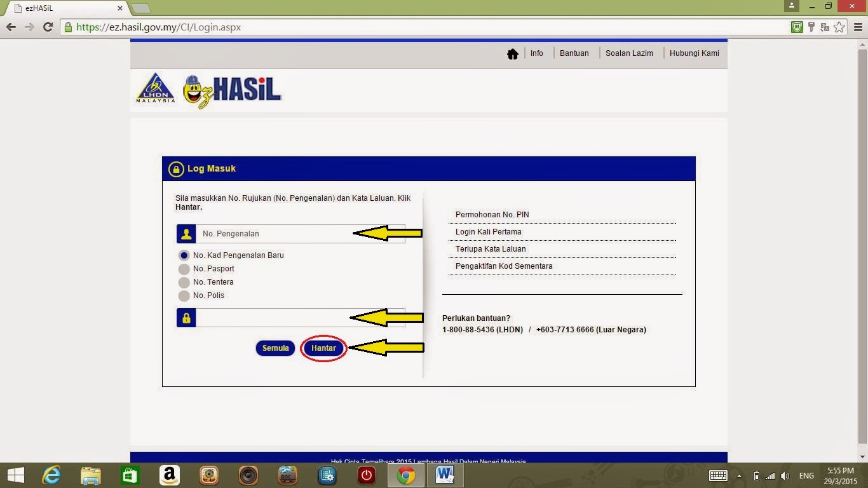Open the Hubungi Kami menu item
The height and width of the screenshot is (488, 868).
coord(695,53)
